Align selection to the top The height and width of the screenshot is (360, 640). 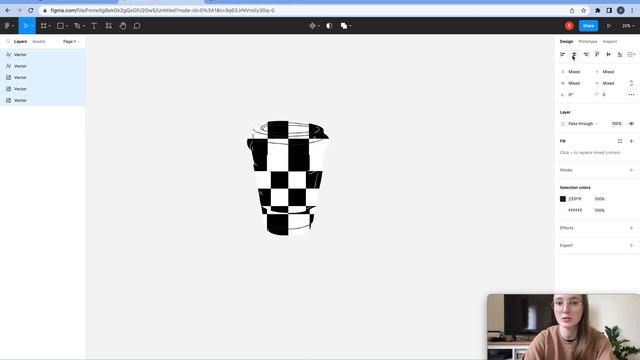(597, 54)
